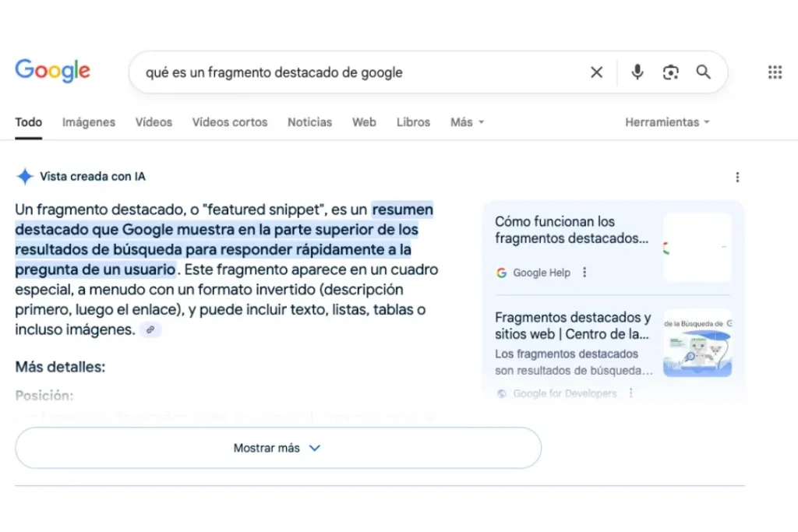Click snippet 'Los fragmentos destacados son resultados'
The width and height of the screenshot is (798, 532).
click(574, 362)
